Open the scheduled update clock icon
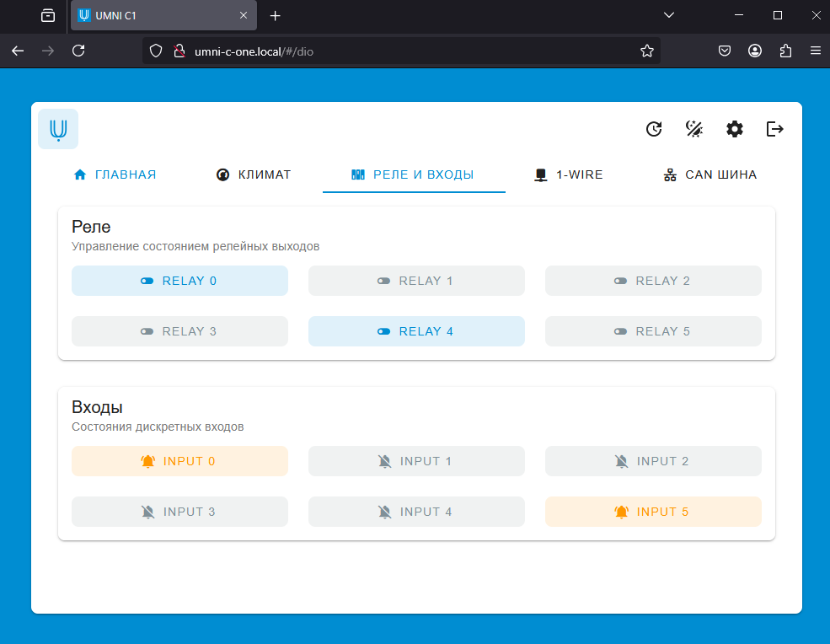The image size is (830, 644). click(654, 129)
